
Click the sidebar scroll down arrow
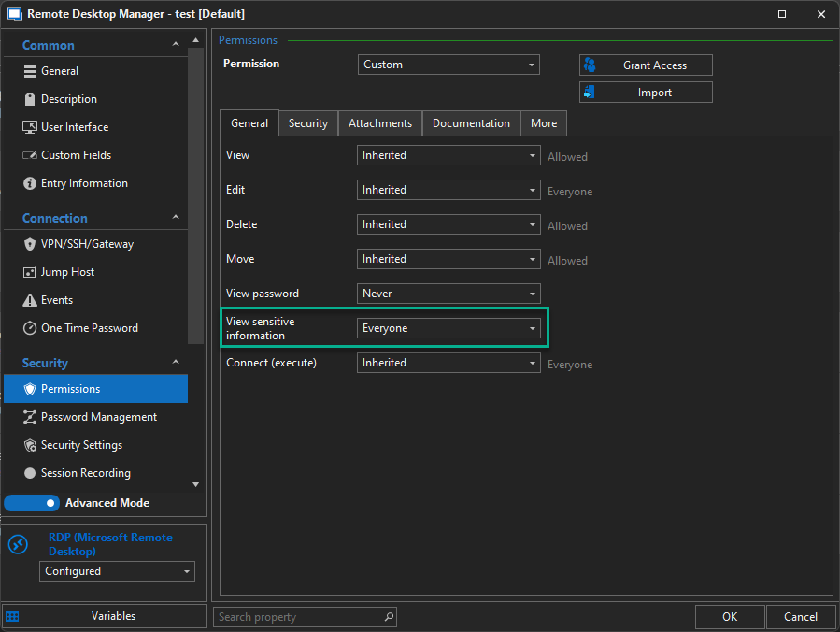195,484
